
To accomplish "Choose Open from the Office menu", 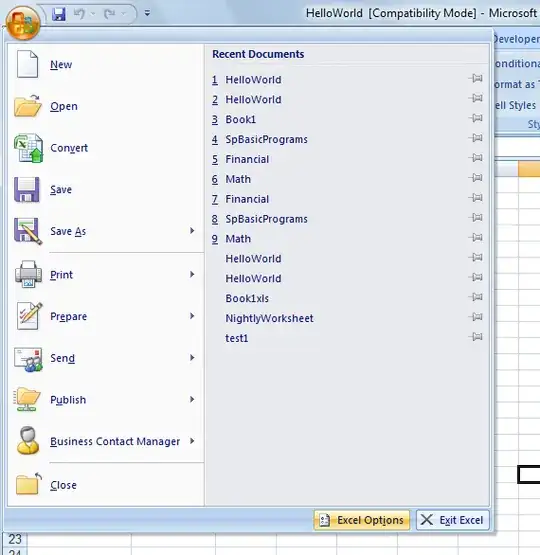I will point(105,106).
